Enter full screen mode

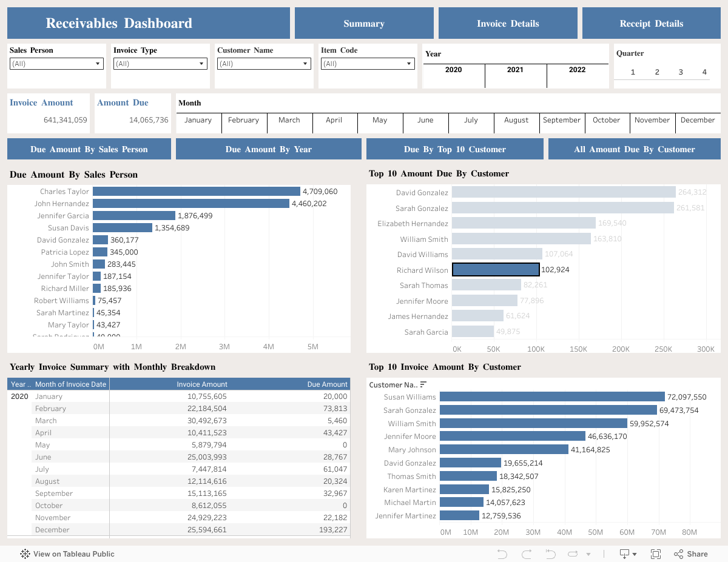coord(656,554)
